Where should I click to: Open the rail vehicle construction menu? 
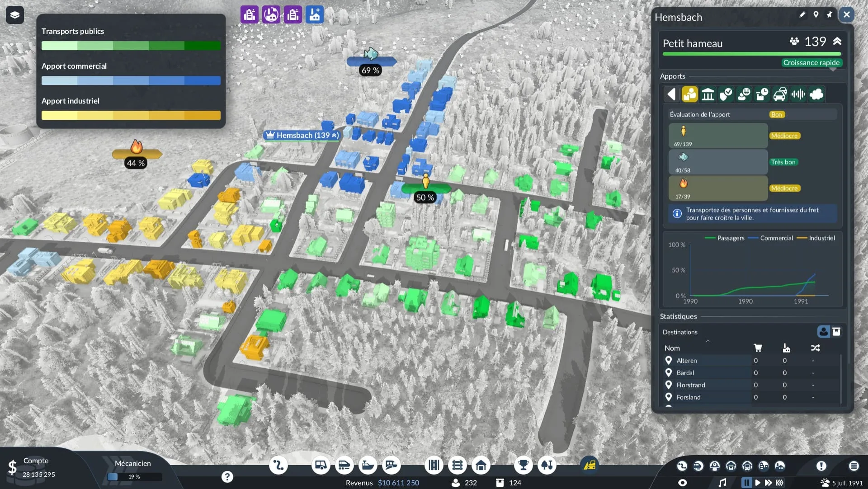pos(344,465)
